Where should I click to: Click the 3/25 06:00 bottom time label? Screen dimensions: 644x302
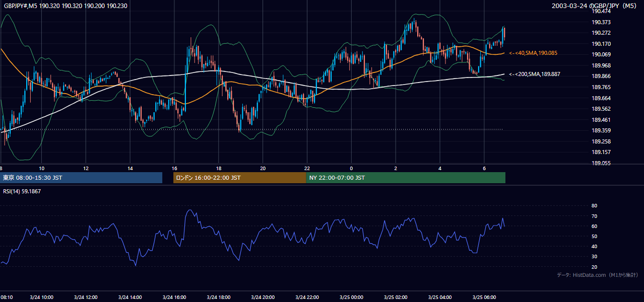[x=484, y=297]
